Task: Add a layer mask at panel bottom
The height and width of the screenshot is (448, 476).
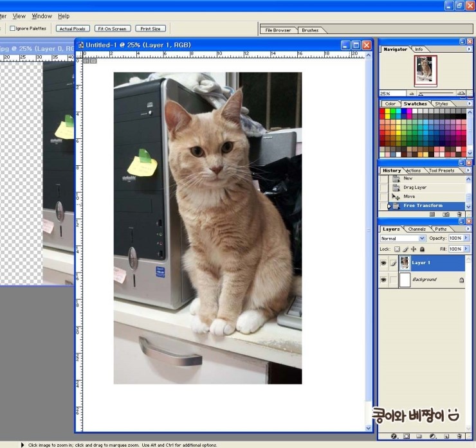Action: pos(407,436)
